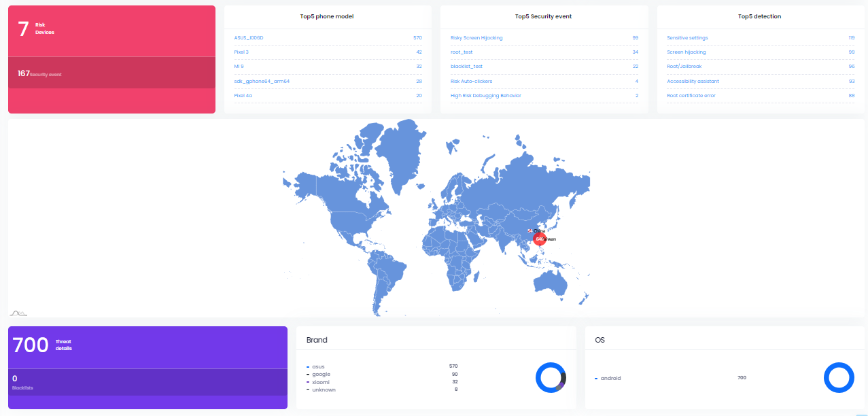Select Pixel 3 in Top5 phone model
Screen dimensions: 868x416
click(241, 52)
